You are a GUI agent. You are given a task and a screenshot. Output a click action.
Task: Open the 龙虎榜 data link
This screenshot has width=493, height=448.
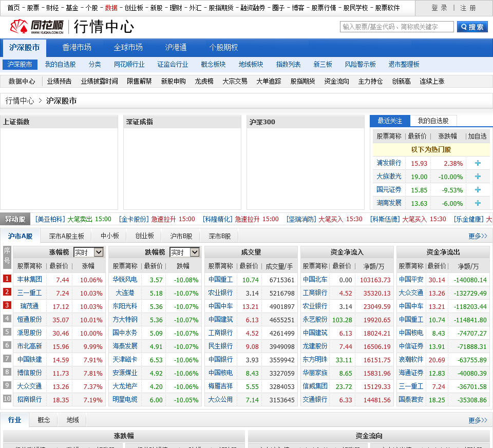(204, 82)
